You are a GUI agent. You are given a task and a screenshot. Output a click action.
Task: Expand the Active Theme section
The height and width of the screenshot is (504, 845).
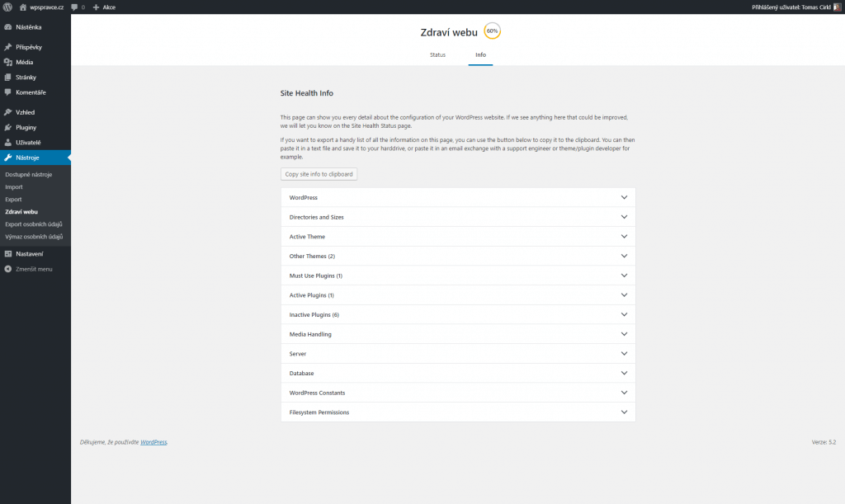pyautogui.click(x=457, y=237)
